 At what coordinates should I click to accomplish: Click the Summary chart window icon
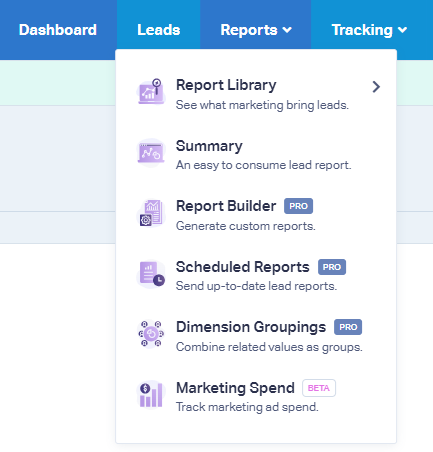coord(151,153)
